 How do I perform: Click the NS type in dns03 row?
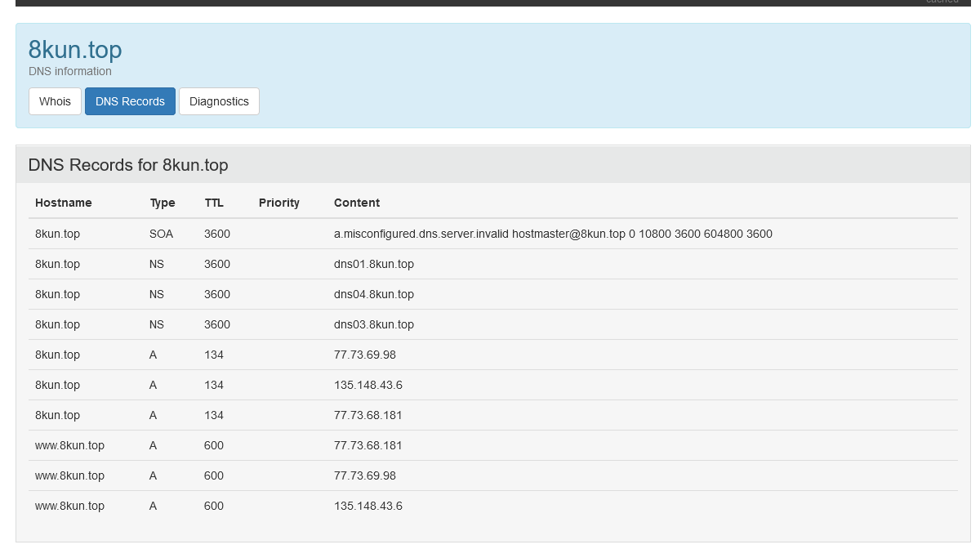pos(157,324)
